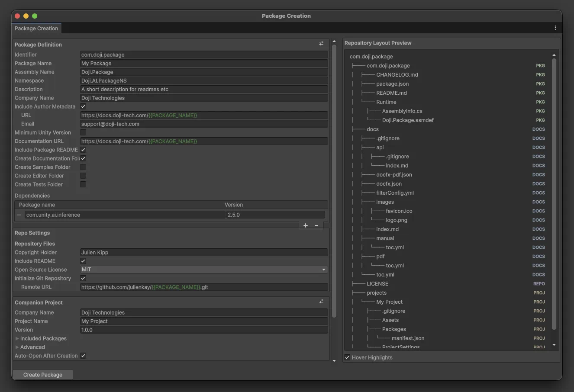
Task: Click the Remote URL field
Action: point(204,287)
